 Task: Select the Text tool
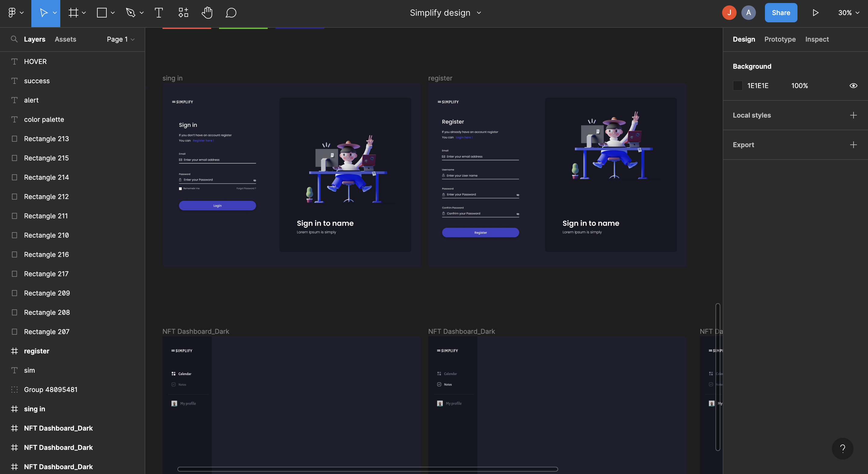click(x=159, y=13)
